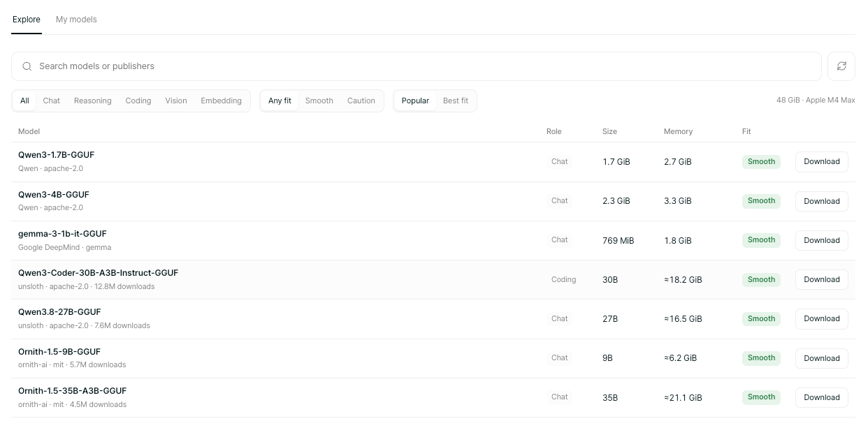Click Smooth badge in gemma-3-1b-it-GGUF row

(761, 239)
